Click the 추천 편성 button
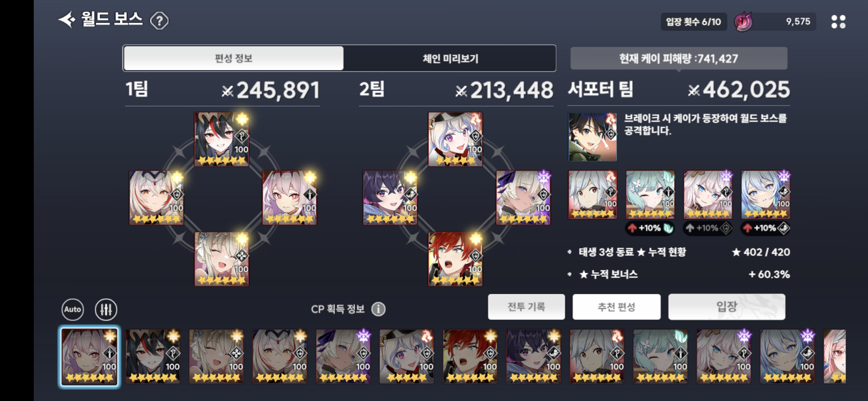This screenshot has height=401, width=868. point(617,307)
